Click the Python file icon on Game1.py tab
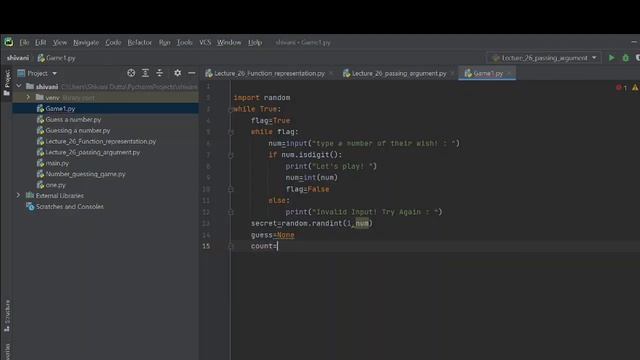The image size is (640, 360). pyautogui.click(x=468, y=73)
